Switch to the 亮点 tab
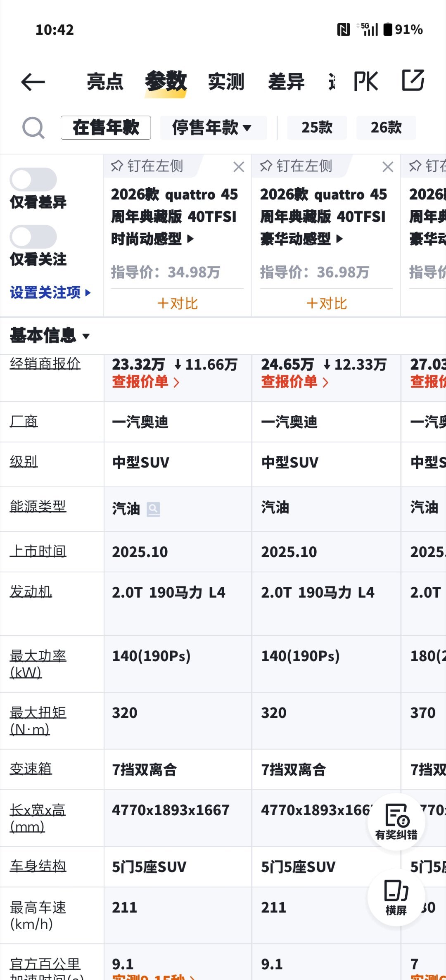 coord(105,81)
